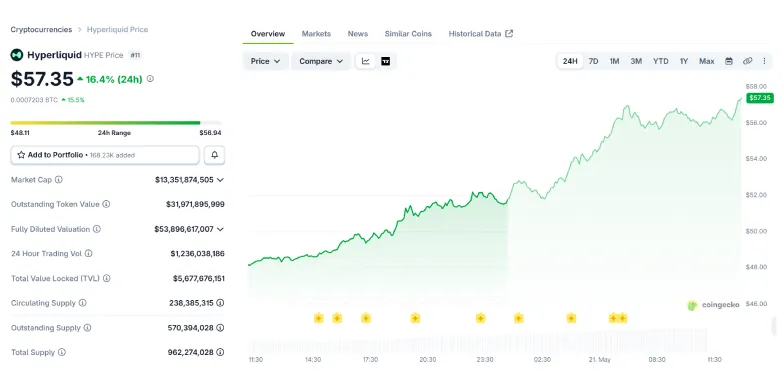Click the 0.0007203 BTC price text
Image resolution: width=783 pixels, height=388 pixels.
point(34,100)
